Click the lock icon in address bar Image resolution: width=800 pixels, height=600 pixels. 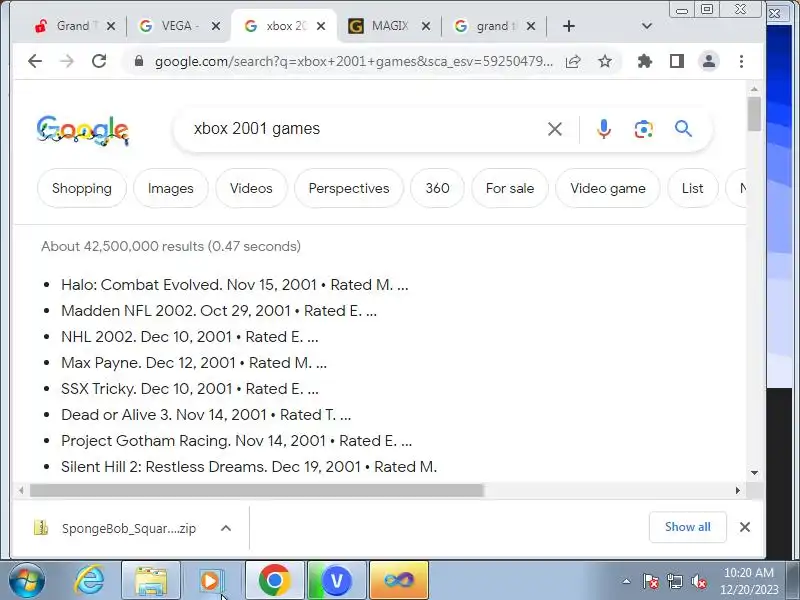tap(139, 61)
